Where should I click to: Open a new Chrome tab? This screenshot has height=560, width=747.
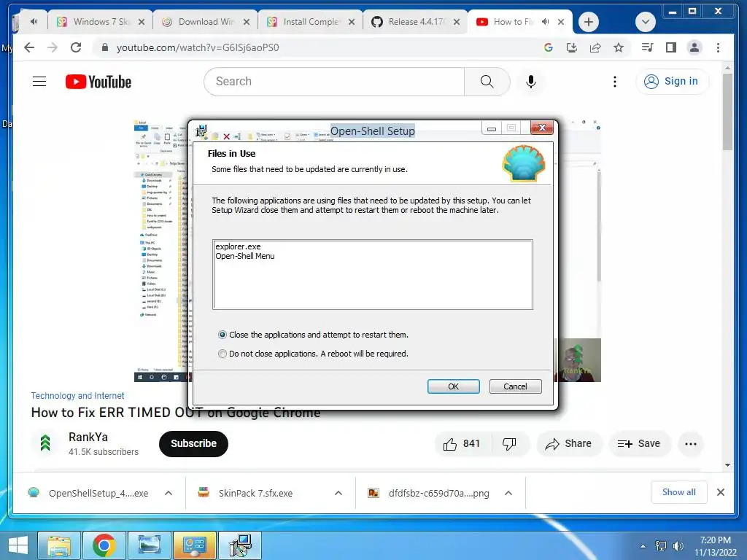[589, 22]
